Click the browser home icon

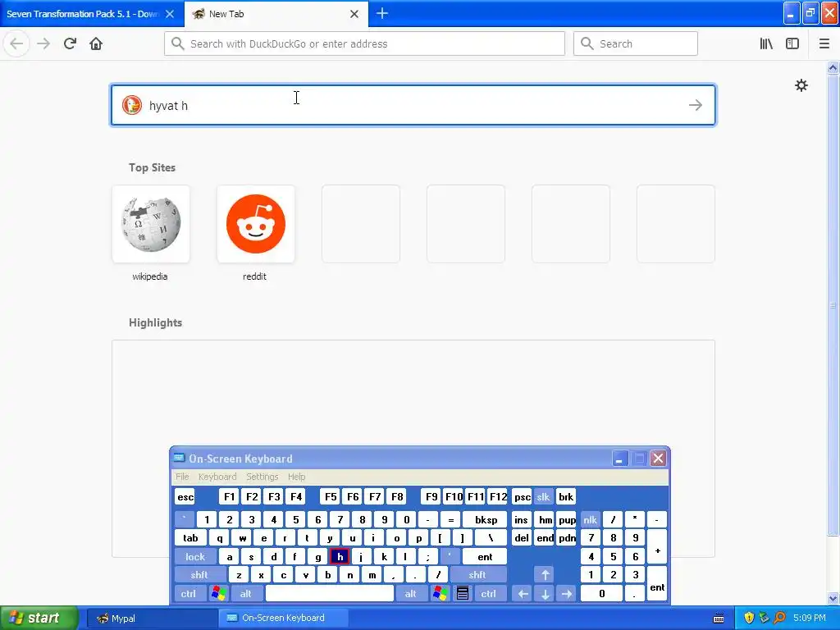tap(96, 43)
